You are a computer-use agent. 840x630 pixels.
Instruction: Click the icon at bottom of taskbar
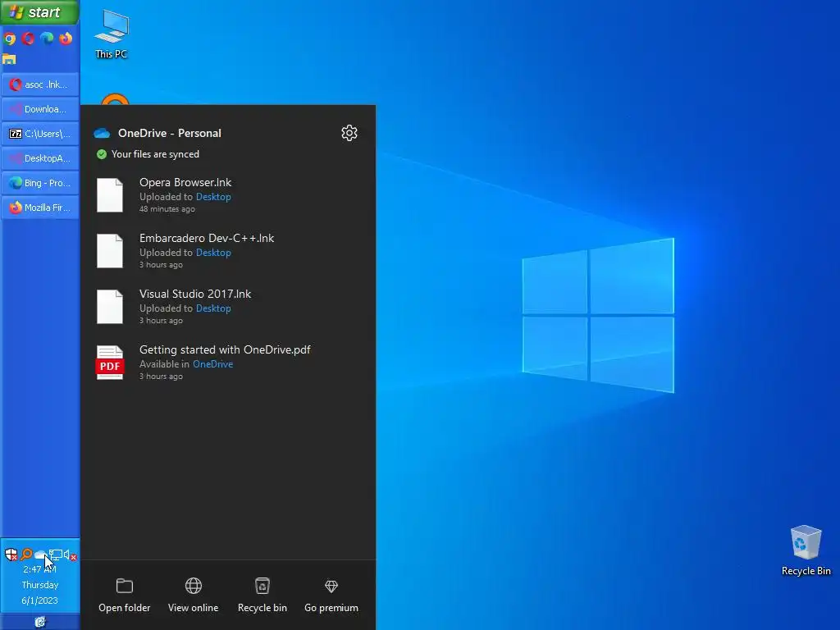[x=40, y=622]
